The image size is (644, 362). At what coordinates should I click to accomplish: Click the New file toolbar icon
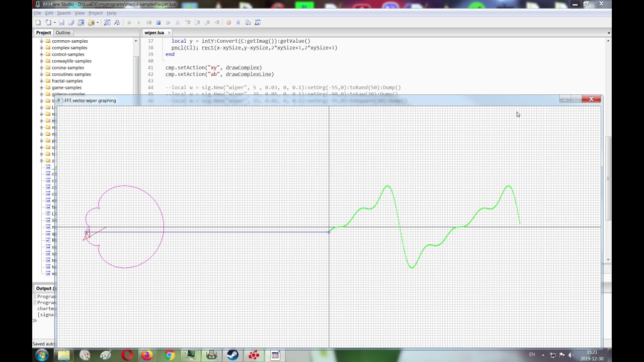38,23
